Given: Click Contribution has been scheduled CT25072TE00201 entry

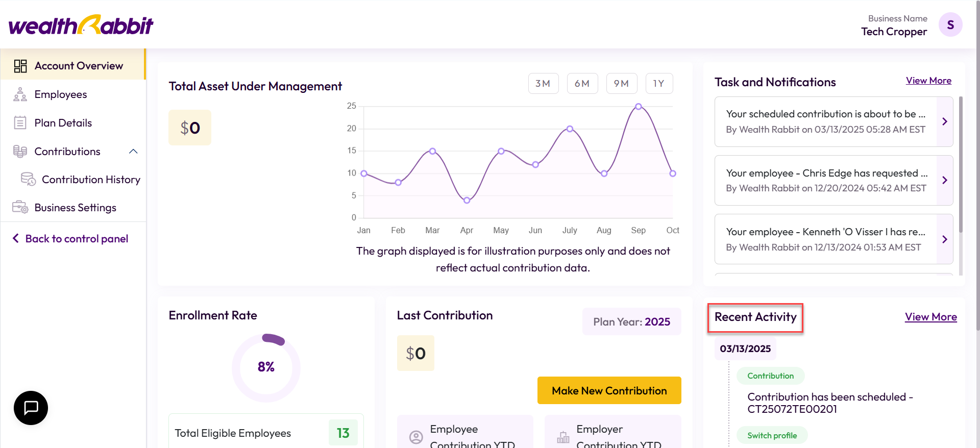Looking at the screenshot, I should (x=830, y=403).
